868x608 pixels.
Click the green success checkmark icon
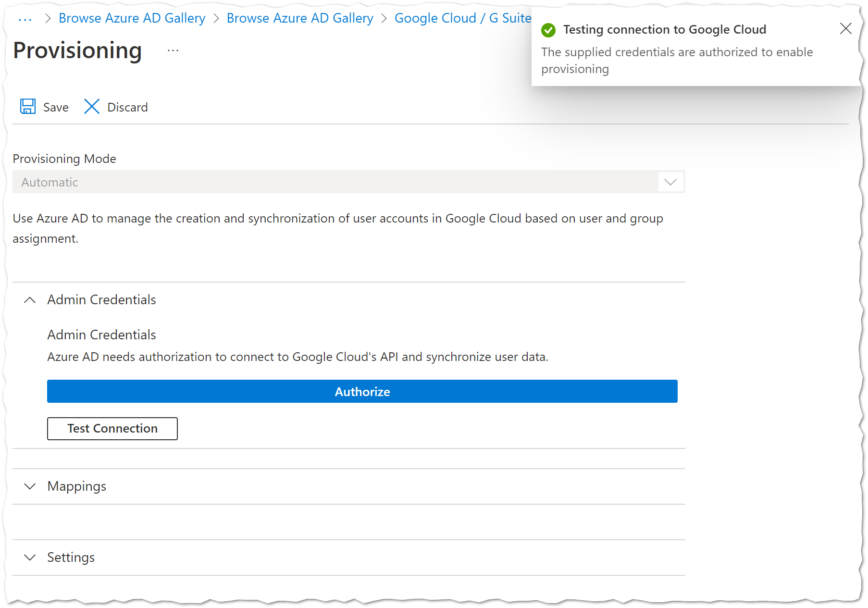click(548, 30)
